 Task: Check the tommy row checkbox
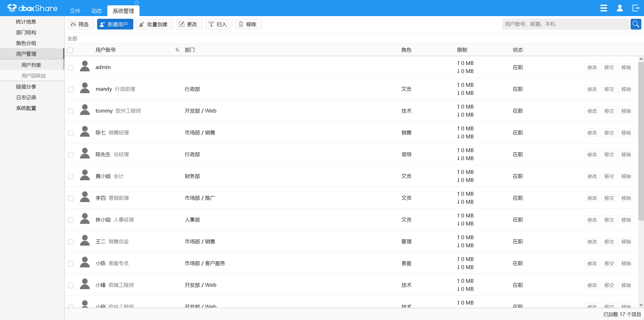point(71,111)
